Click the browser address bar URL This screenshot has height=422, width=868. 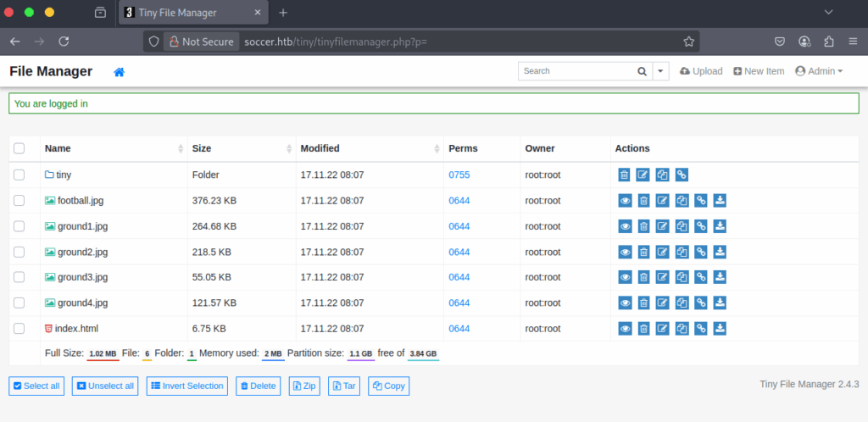336,42
